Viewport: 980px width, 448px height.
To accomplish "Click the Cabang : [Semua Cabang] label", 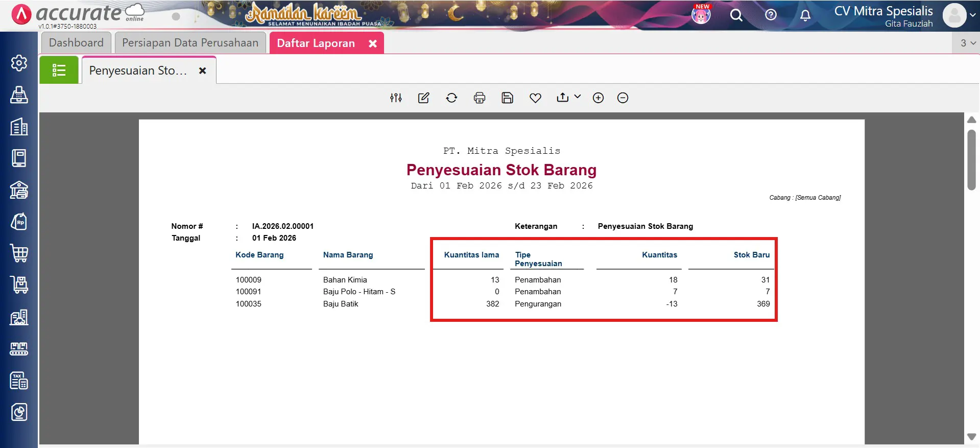I will pyautogui.click(x=805, y=197).
